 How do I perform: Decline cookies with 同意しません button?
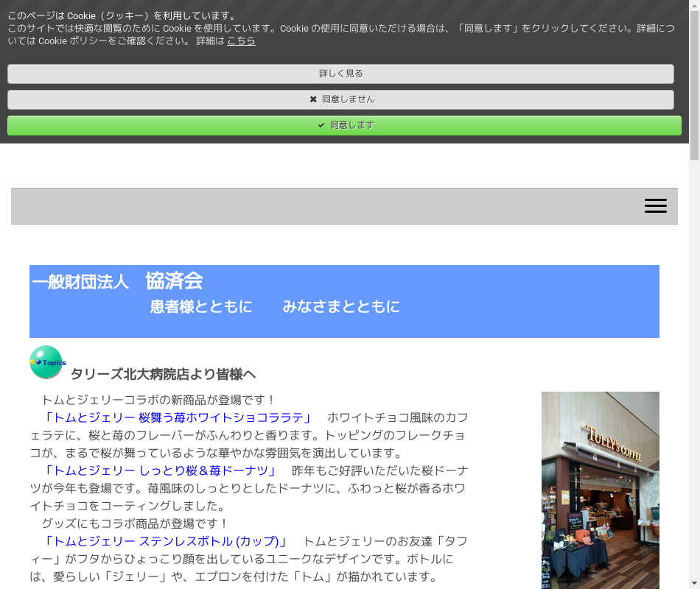pyautogui.click(x=340, y=99)
